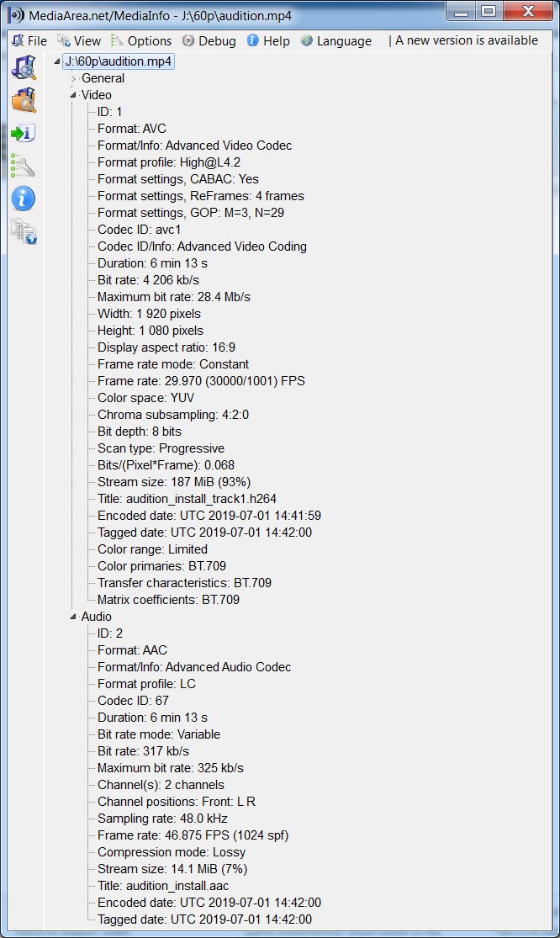Screen dimensions: 560x938
Task: Open the Debug menu
Action: (209, 40)
